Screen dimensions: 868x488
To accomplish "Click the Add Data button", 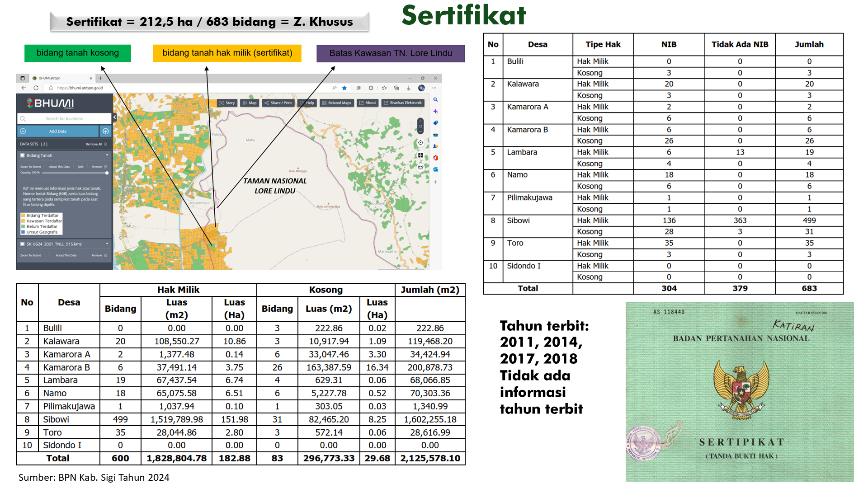I will pos(58,131).
